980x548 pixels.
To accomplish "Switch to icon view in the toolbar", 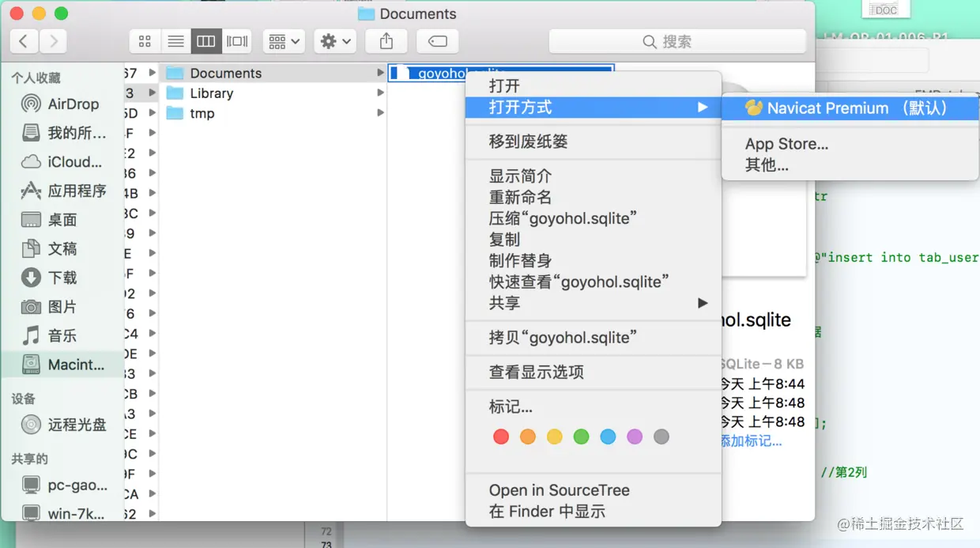I will click(x=144, y=41).
